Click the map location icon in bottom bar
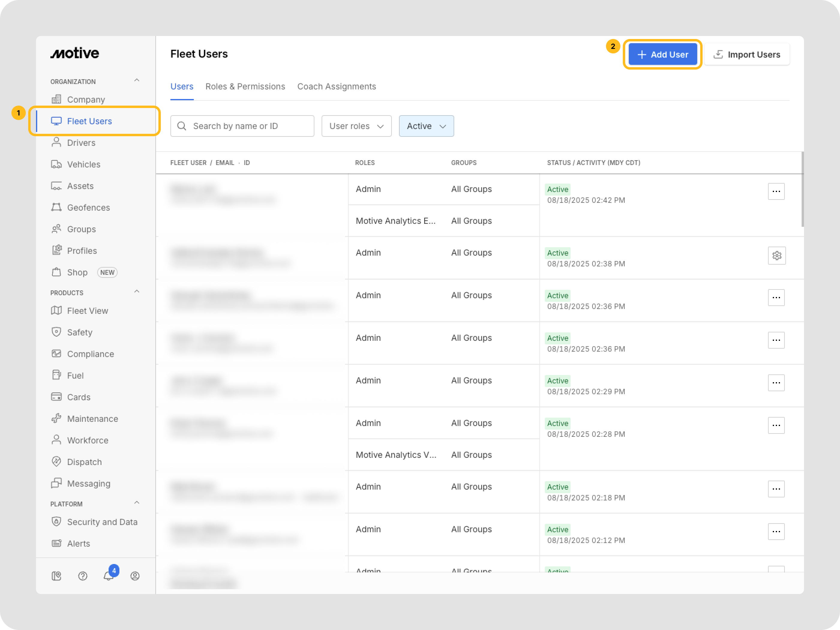This screenshot has width=840, height=630. point(56,576)
